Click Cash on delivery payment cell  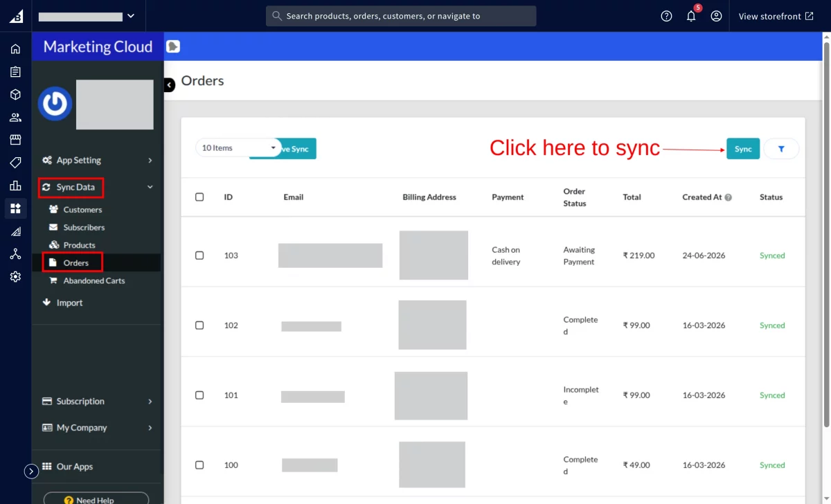506,255
